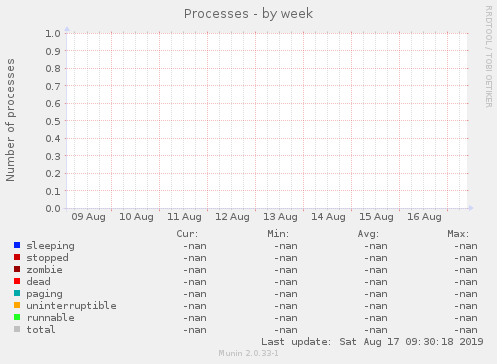The width and height of the screenshot is (497, 364).
Task: Click the gray total legend swatch
Action: tap(17, 329)
